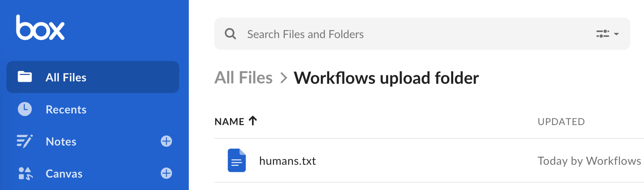Open the humans.txt file name
Image resolution: width=644 pixels, height=190 pixels.
pos(288,161)
